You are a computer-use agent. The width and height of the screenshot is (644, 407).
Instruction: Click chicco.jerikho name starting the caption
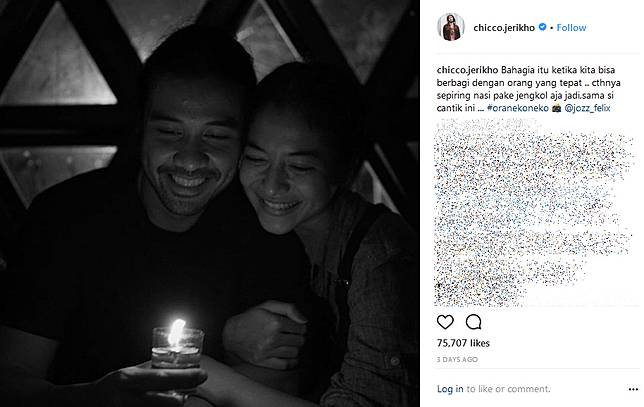467,70
